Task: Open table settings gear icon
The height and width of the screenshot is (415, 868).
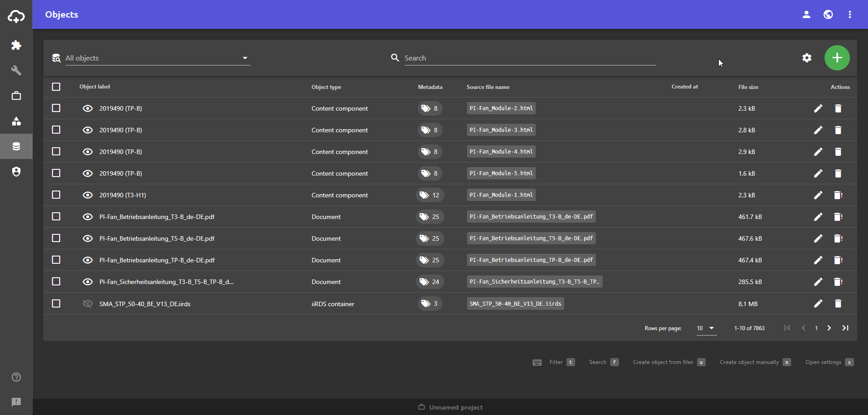Action: 807,58
